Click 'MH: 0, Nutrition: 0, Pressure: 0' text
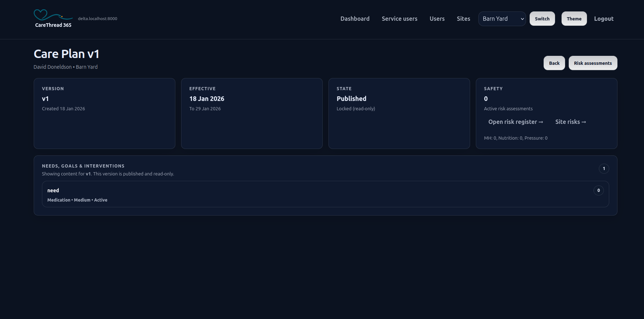 (516, 138)
